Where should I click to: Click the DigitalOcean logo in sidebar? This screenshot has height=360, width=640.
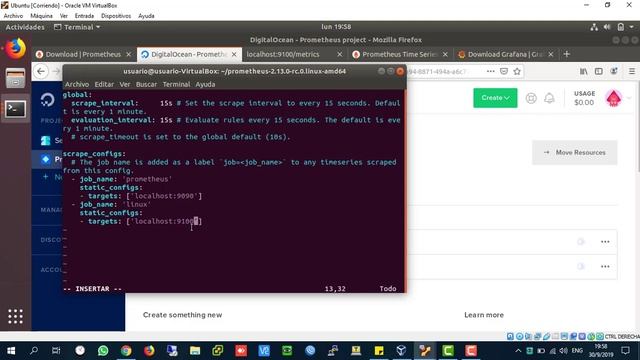coord(47,100)
